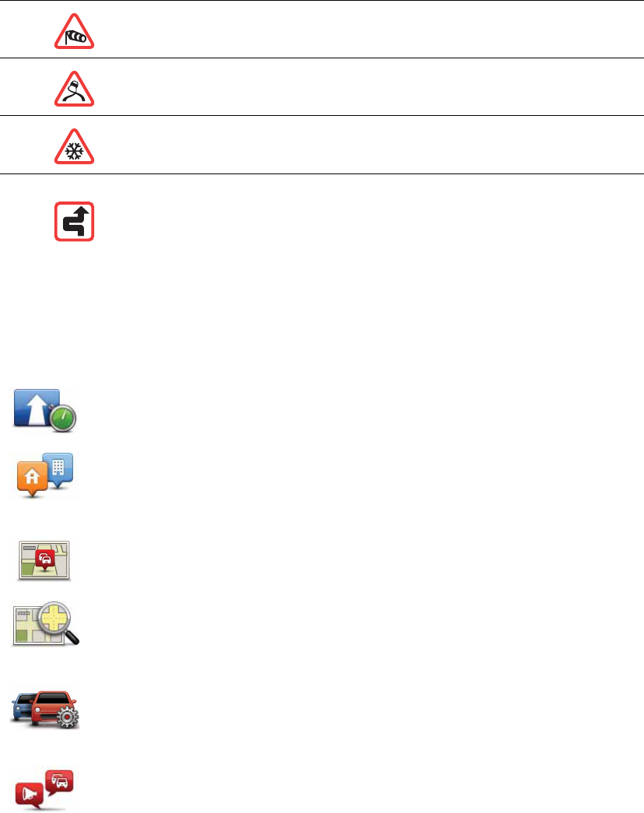Open the browse map icon
The width and height of the screenshot is (644, 813).
pyautogui.click(x=45, y=624)
